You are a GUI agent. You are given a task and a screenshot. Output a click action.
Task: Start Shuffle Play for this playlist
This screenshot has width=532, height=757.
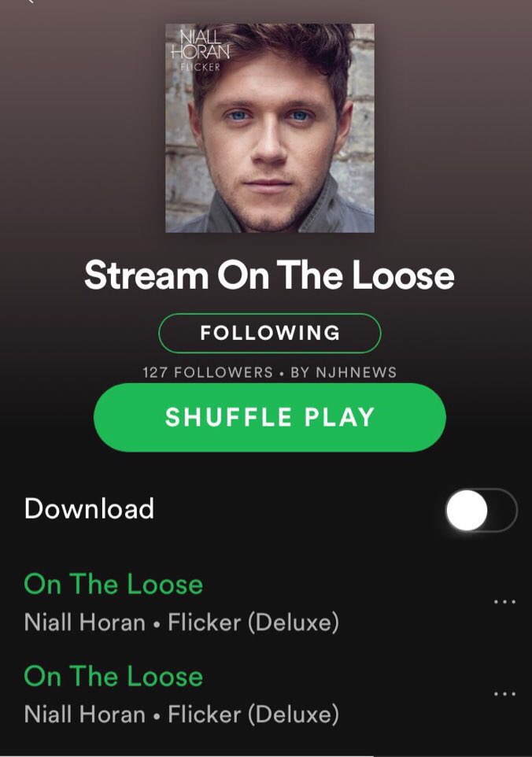(269, 417)
